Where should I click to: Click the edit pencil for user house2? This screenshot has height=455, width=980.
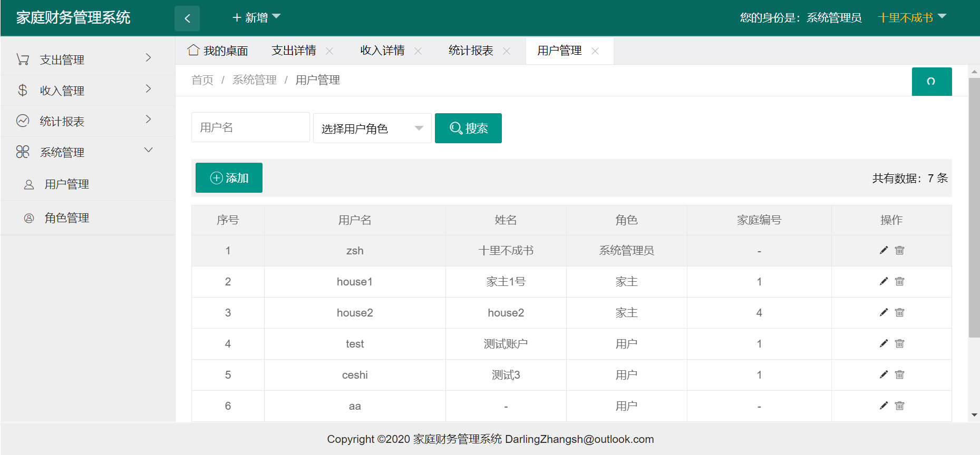(884, 313)
